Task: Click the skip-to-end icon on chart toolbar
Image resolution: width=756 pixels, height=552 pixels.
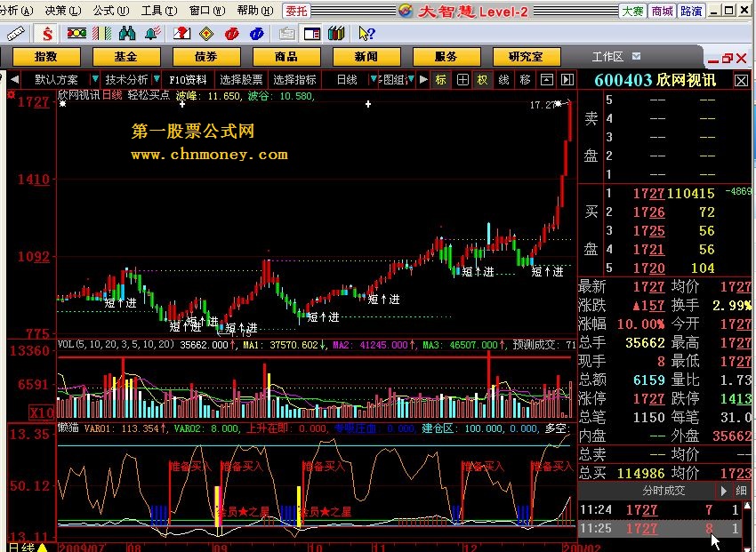Action: (567, 79)
